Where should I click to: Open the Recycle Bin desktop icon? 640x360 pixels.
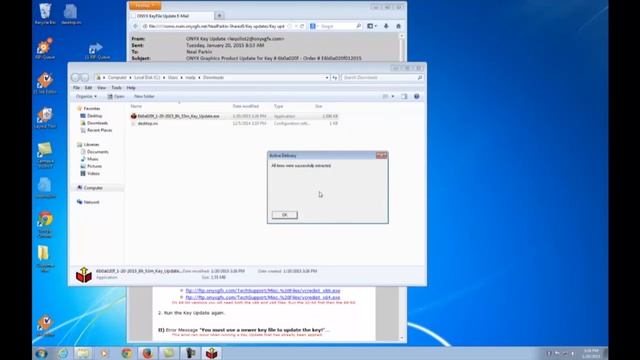(45, 14)
